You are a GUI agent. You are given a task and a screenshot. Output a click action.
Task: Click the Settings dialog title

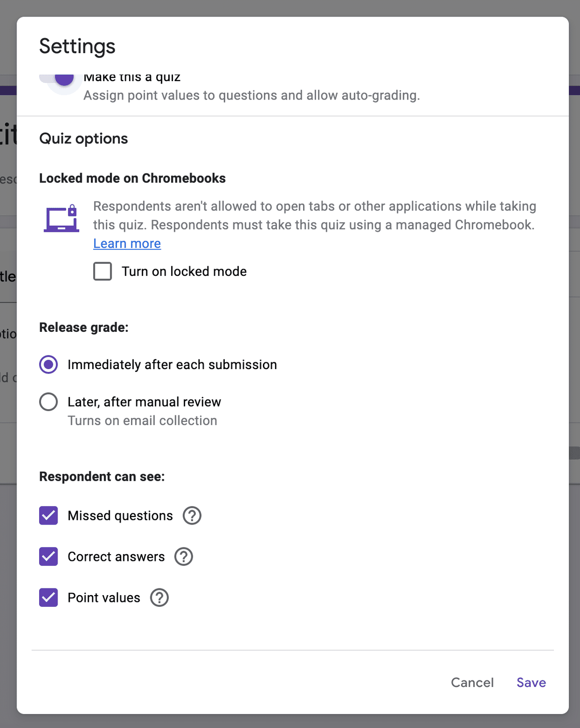point(77,46)
